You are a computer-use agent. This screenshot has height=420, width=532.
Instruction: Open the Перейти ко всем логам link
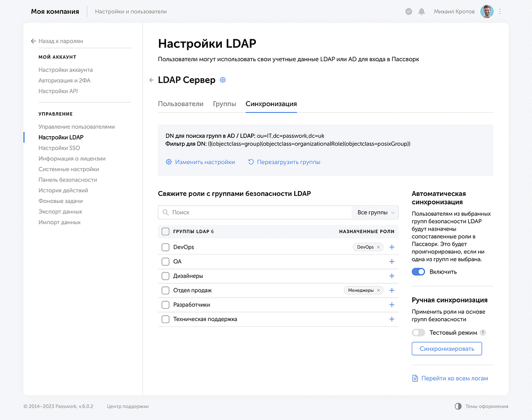454,378
